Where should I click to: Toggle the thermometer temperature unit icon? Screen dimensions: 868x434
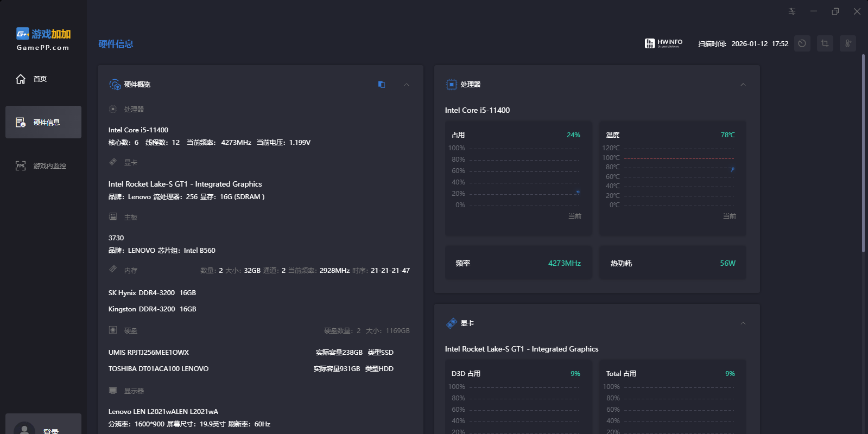(847, 43)
